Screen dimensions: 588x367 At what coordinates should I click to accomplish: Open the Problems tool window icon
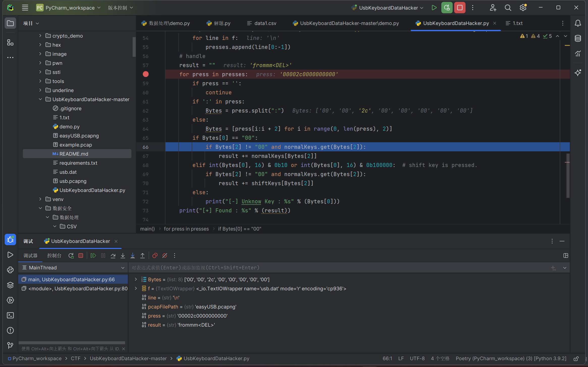(x=10, y=330)
